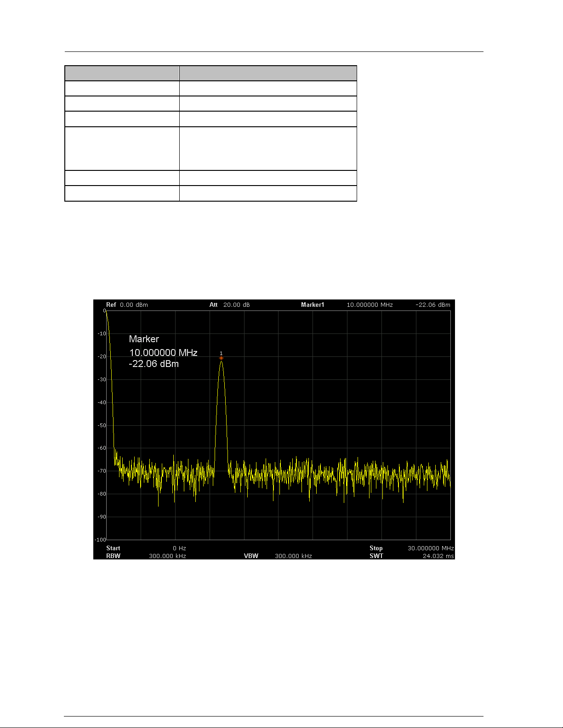
Task: Click the large '-22.06 dBm' annotation
Action: point(154,364)
